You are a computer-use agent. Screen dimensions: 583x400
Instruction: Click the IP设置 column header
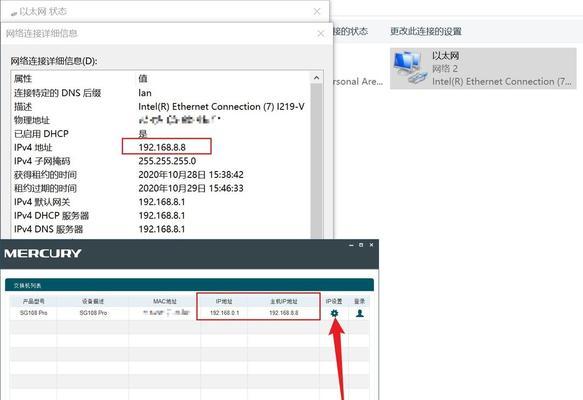tap(334, 301)
